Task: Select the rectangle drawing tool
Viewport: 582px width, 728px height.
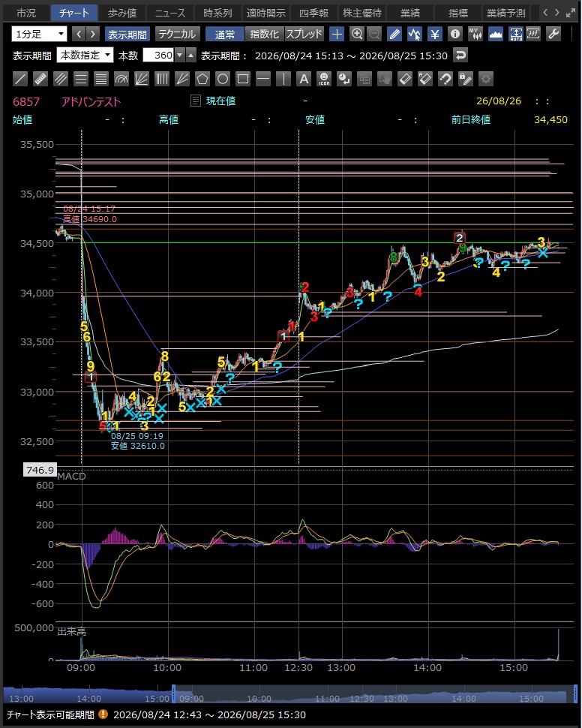Action: pos(243,79)
